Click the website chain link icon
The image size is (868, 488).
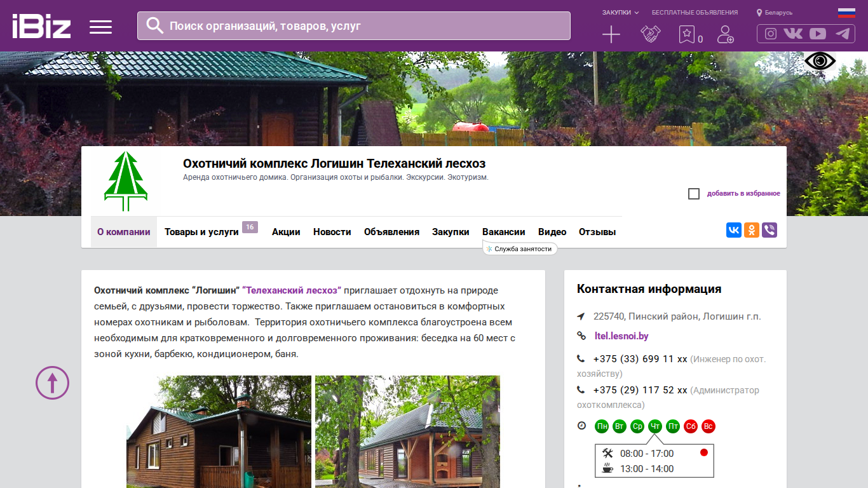coord(581,335)
